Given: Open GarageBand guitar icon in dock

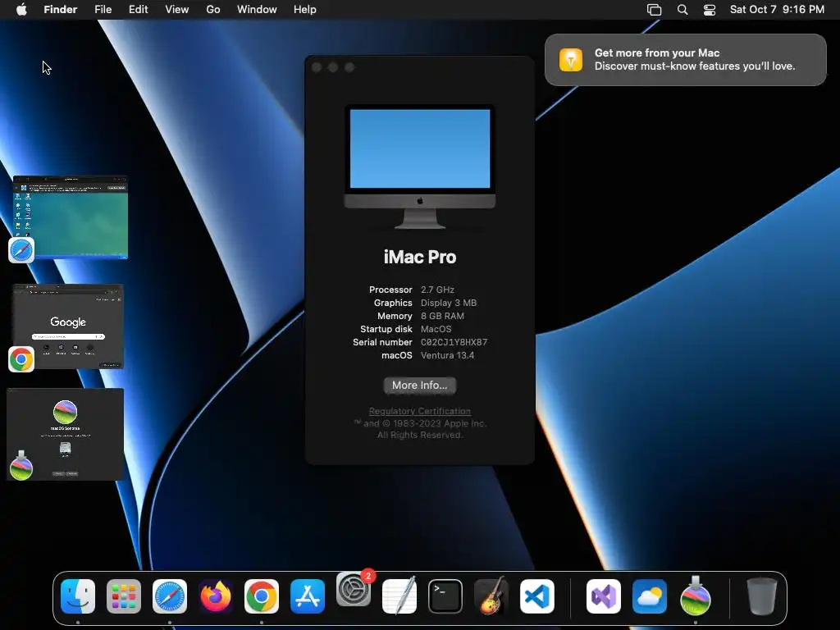Looking at the screenshot, I should (x=491, y=596).
